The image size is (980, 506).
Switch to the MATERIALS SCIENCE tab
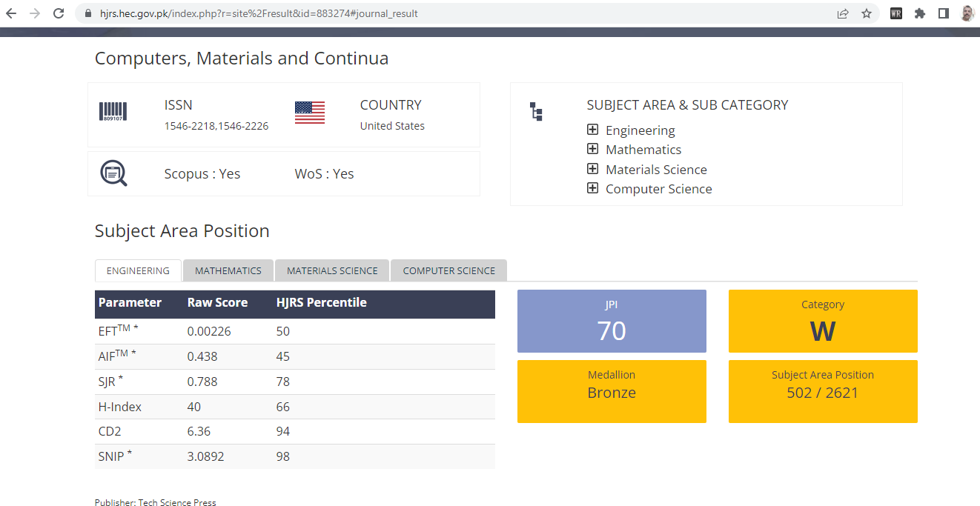[x=332, y=270]
